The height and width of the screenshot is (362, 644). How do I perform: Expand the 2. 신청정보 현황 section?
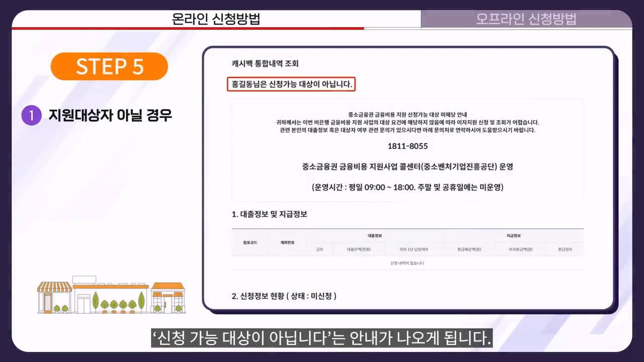tap(284, 296)
